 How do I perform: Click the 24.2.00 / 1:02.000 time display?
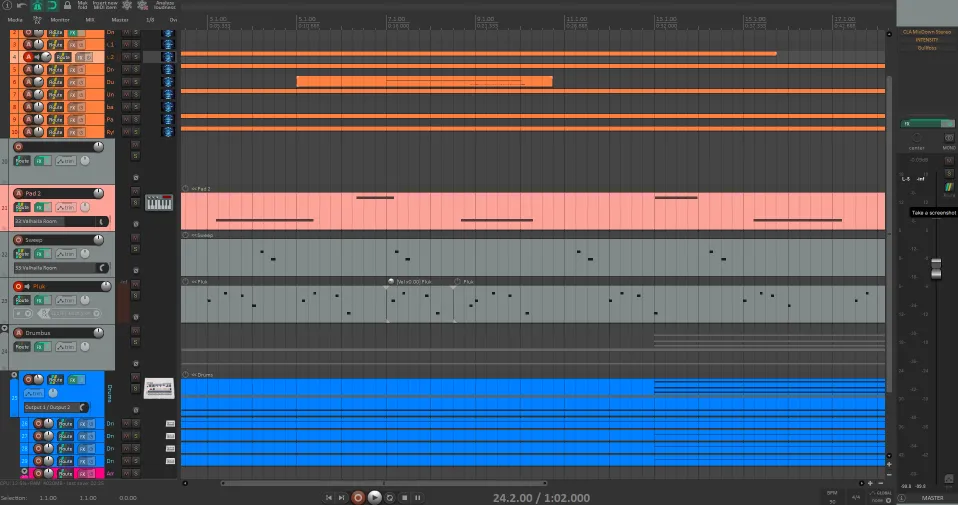click(541, 498)
